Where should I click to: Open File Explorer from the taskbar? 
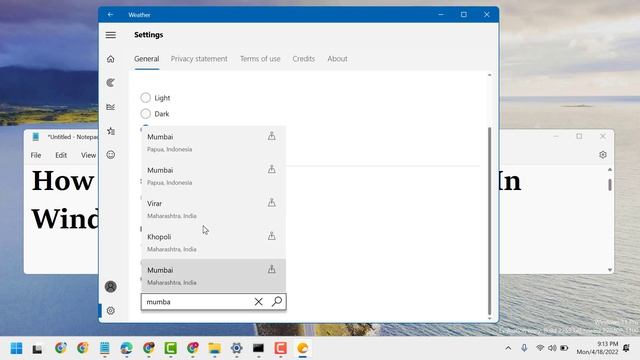[x=214, y=348]
